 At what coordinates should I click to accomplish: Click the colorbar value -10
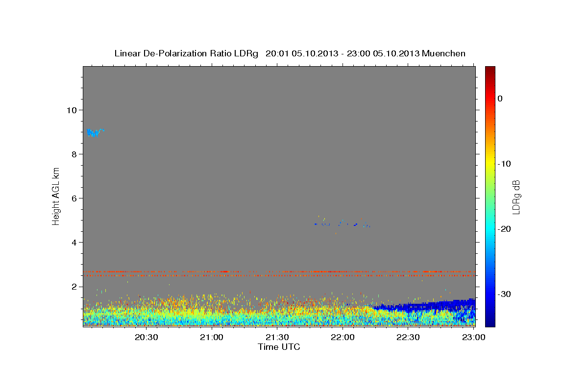pos(505,164)
